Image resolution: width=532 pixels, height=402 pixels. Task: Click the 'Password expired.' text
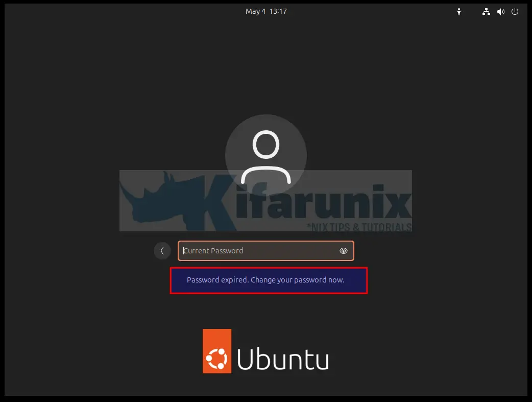coord(217,280)
